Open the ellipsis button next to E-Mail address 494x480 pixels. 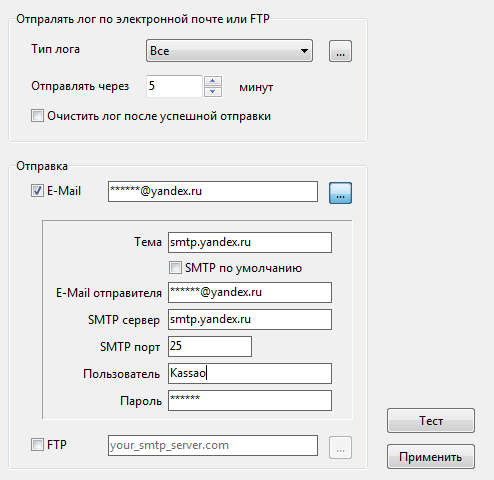click(340, 193)
